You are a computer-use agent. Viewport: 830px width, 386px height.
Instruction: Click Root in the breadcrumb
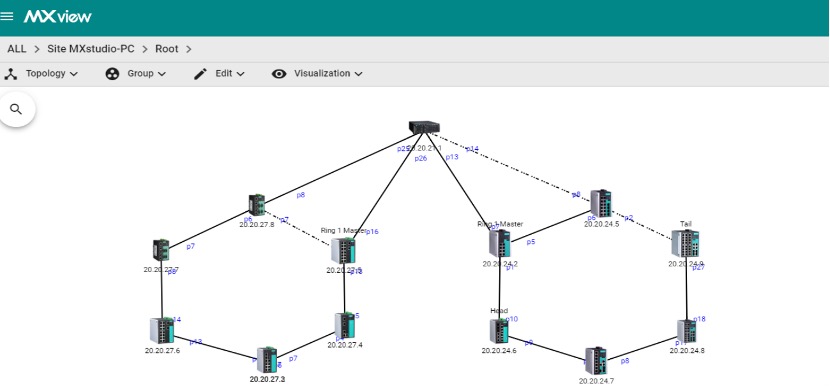click(167, 49)
